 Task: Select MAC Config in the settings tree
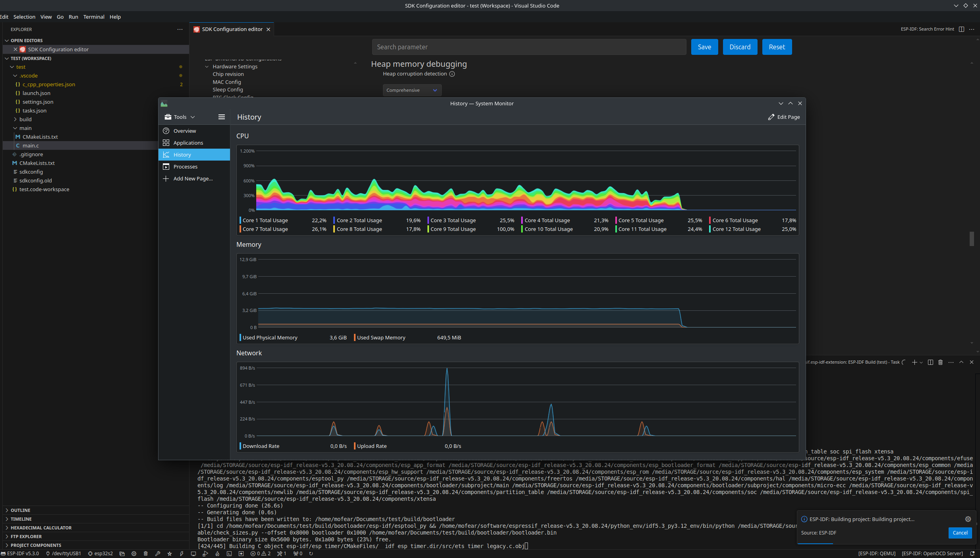pyautogui.click(x=226, y=82)
